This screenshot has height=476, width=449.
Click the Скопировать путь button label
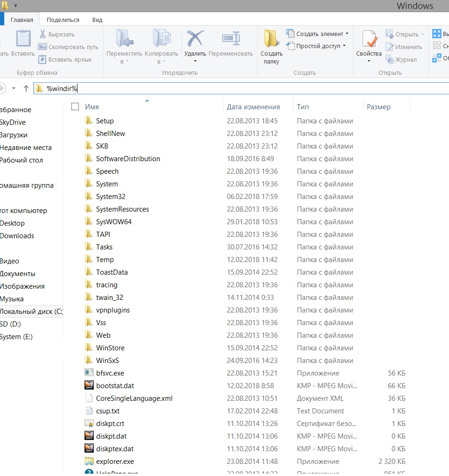coord(73,47)
